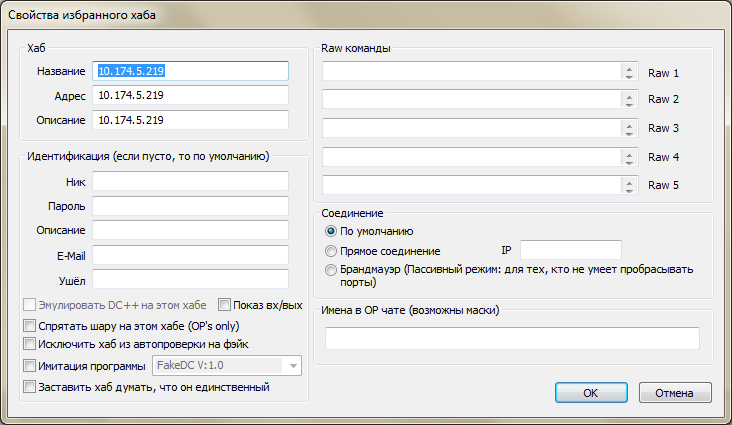This screenshot has width=732, height=425.
Task: Click into the "Ник" text field
Action: (190, 181)
